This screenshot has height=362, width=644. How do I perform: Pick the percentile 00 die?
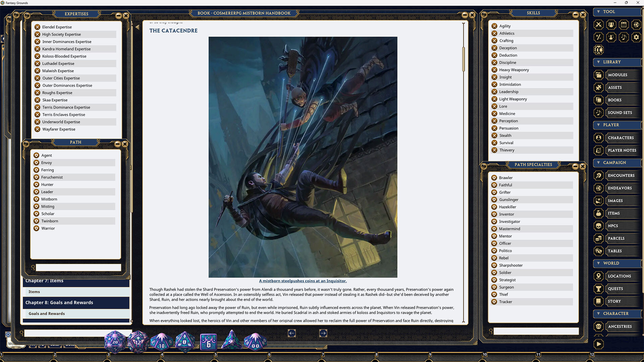[255, 342]
